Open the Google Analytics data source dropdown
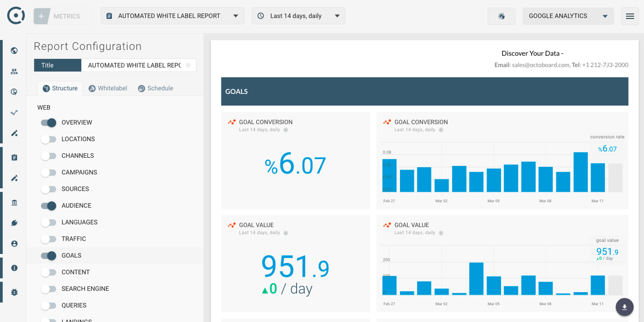Screen dimensions: 644x322 pyautogui.click(x=568, y=16)
